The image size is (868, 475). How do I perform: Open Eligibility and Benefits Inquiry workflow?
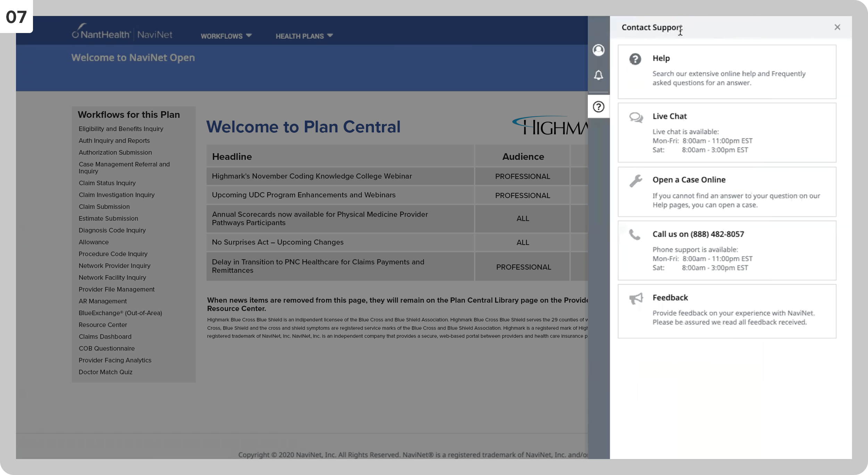pos(121,129)
